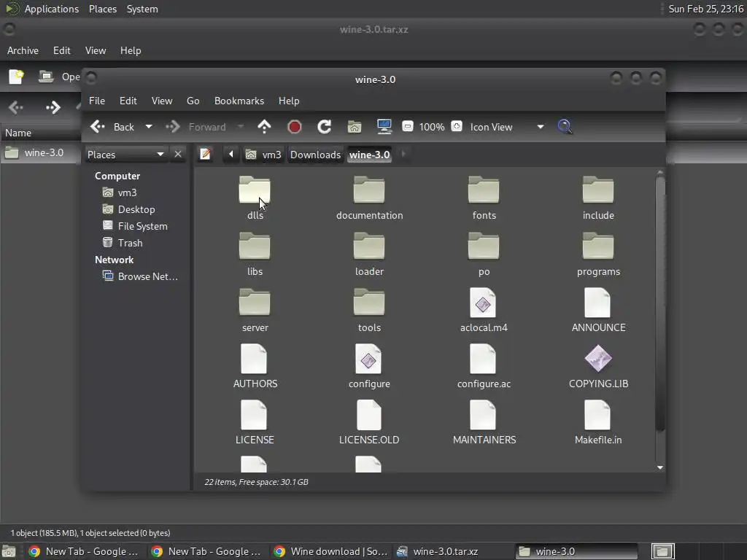This screenshot has width=747, height=560.
Task: Reload the current folder
Action: (325, 127)
